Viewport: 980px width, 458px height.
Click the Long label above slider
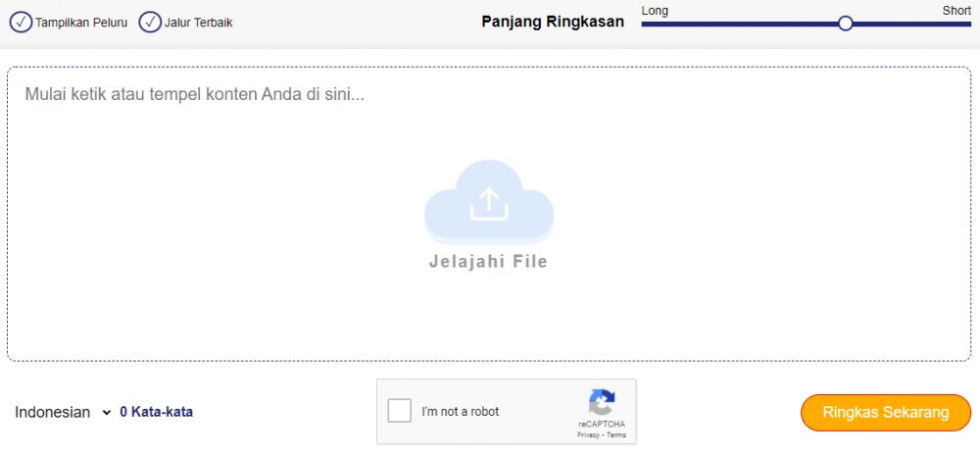point(655,10)
